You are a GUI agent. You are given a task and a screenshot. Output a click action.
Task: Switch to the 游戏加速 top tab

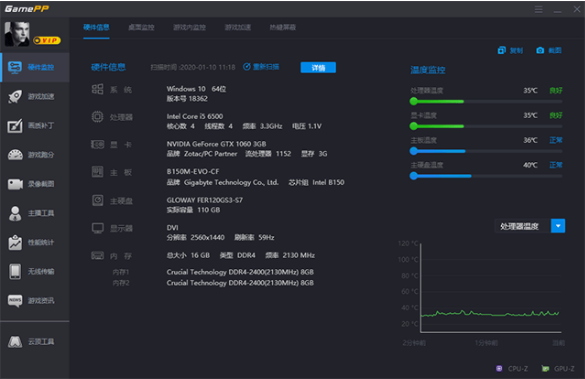tap(238, 27)
